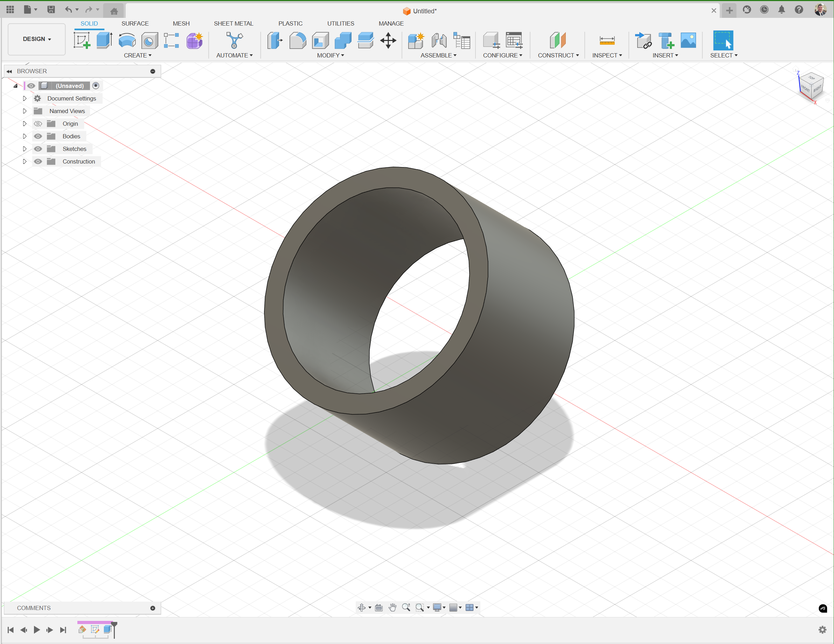Select the Measure tool
This screenshot has height=644, width=834.
(x=607, y=40)
